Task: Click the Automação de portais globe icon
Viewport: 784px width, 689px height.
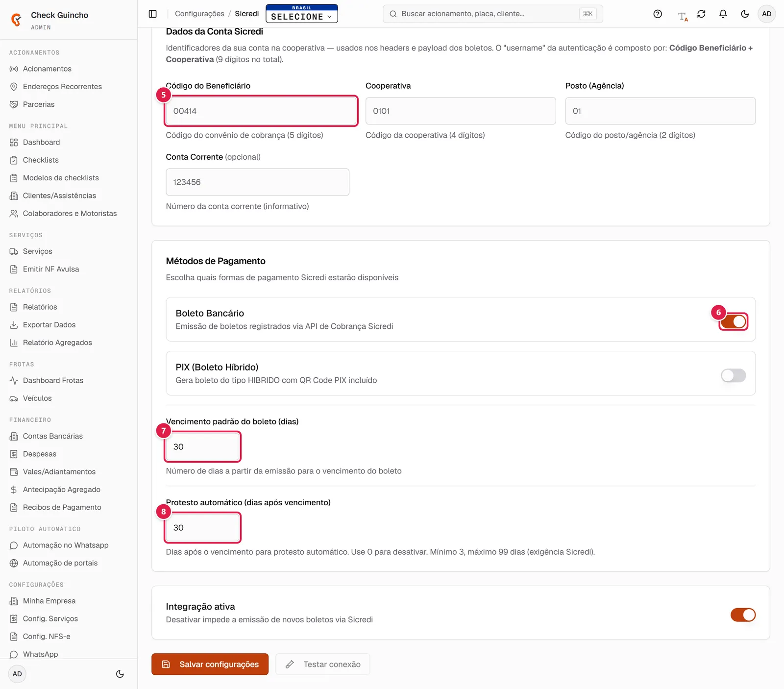Action: click(x=14, y=563)
